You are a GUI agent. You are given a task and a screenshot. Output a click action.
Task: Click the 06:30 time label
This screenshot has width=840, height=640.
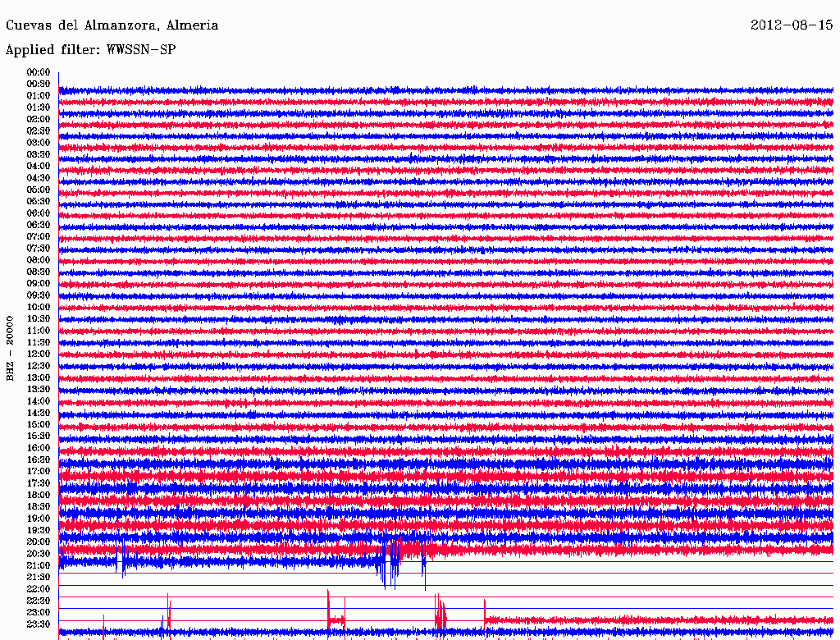[x=39, y=225]
